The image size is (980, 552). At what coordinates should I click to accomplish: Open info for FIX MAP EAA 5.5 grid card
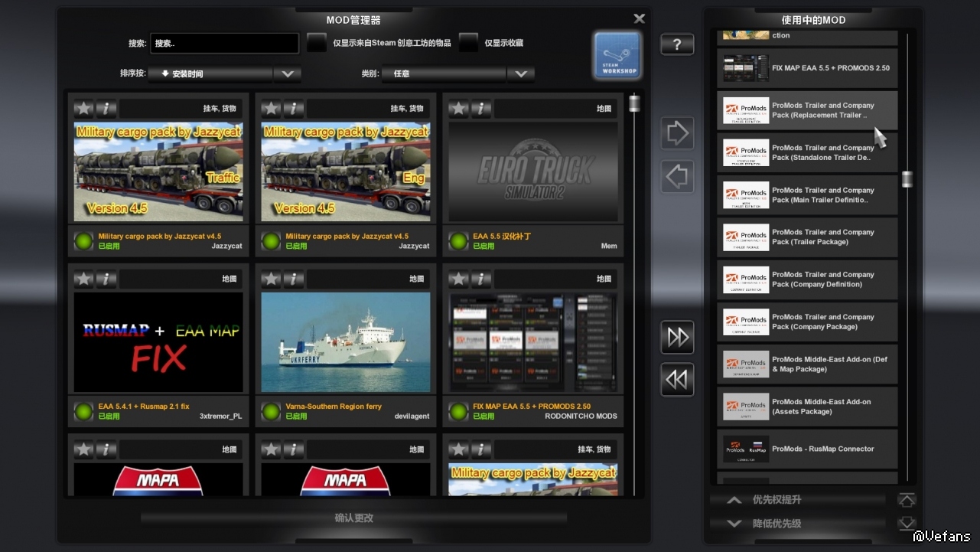click(481, 279)
